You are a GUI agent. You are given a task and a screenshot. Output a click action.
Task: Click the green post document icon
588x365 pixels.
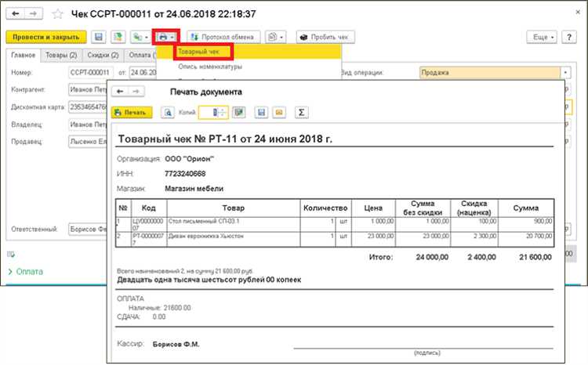coord(118,37)
